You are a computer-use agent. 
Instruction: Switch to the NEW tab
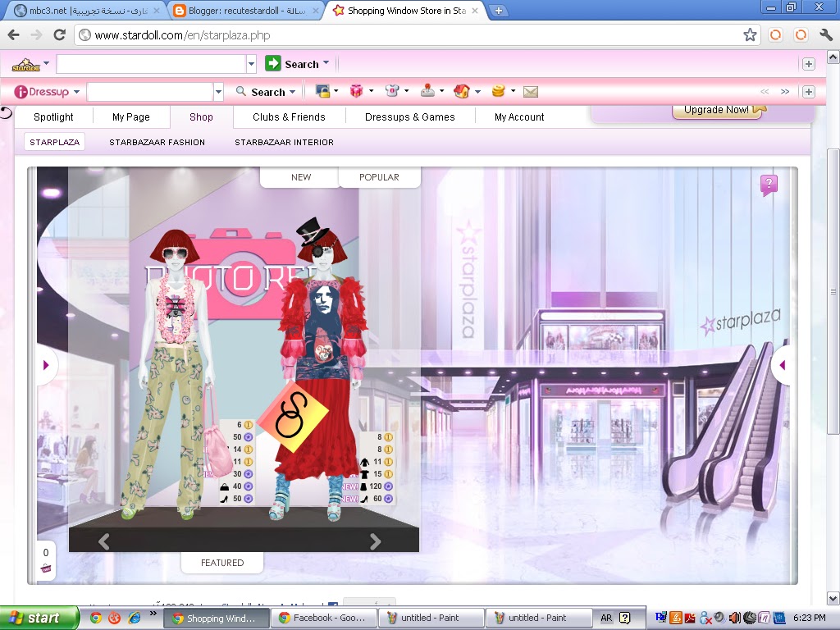coord(301,177)
